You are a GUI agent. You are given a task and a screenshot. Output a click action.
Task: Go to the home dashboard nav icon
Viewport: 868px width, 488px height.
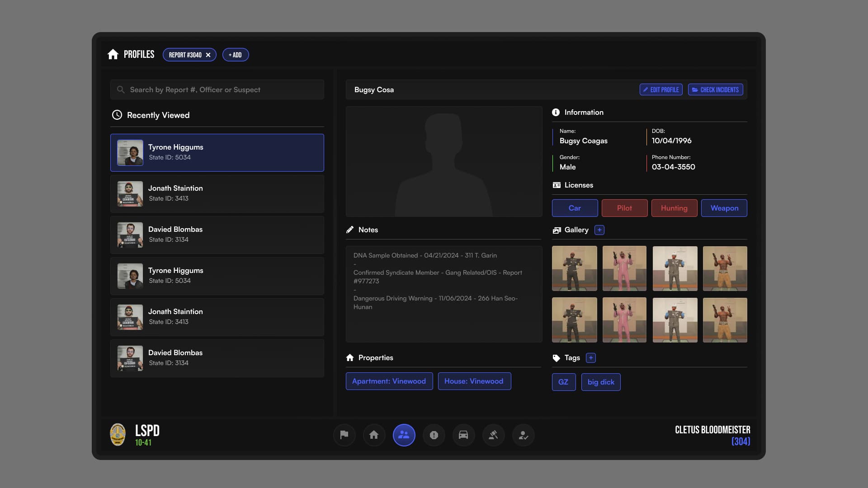[374, 435]
